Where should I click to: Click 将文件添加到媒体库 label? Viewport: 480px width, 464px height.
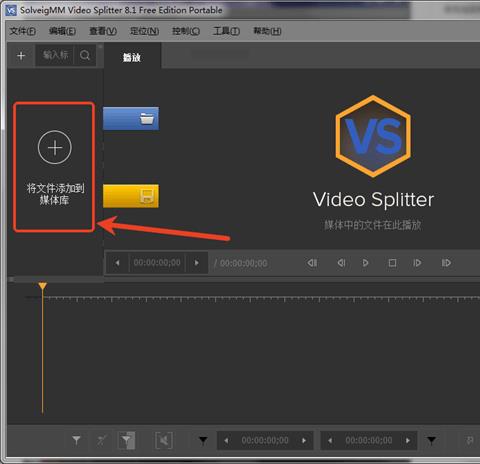pyautogui.click(x=55, y=194)
